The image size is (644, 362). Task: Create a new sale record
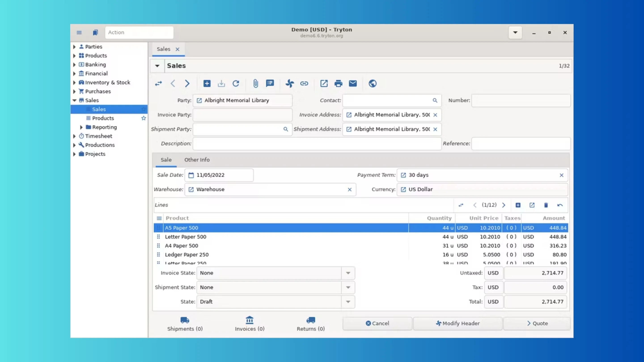click(207, 83)
